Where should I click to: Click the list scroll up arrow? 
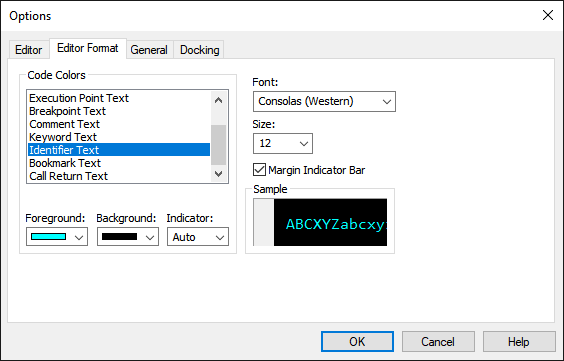click(218, 100)
